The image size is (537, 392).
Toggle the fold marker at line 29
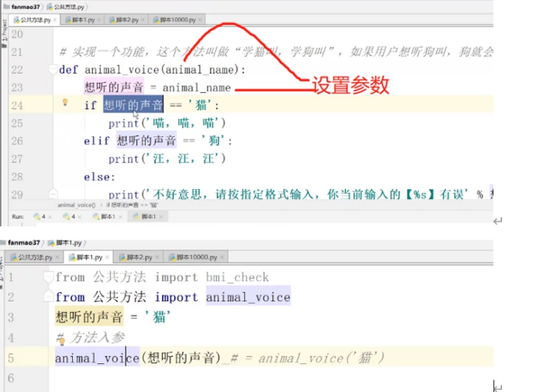53,194
